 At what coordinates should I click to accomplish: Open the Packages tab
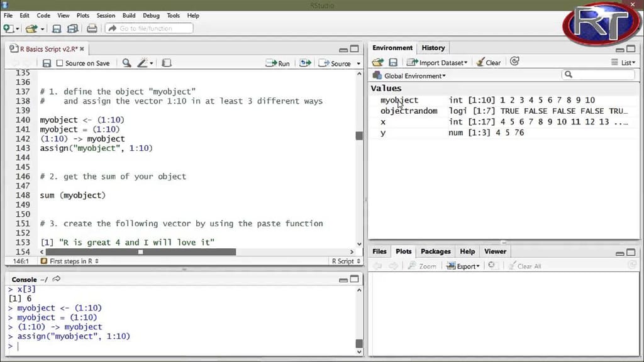[x=435, y=251]
